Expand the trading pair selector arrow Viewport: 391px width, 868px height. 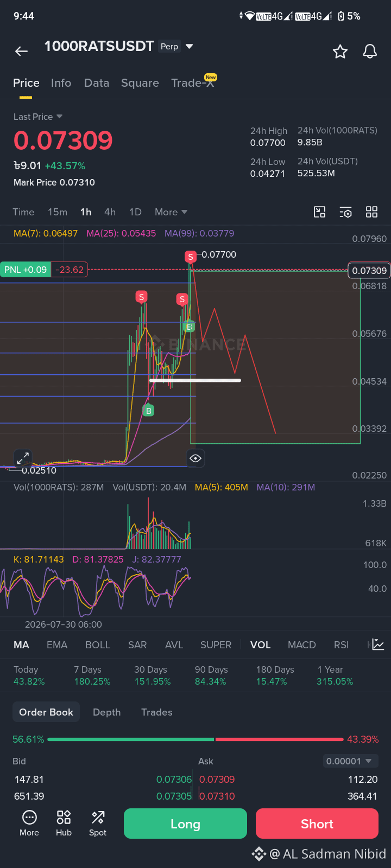[x=189, y=47]
